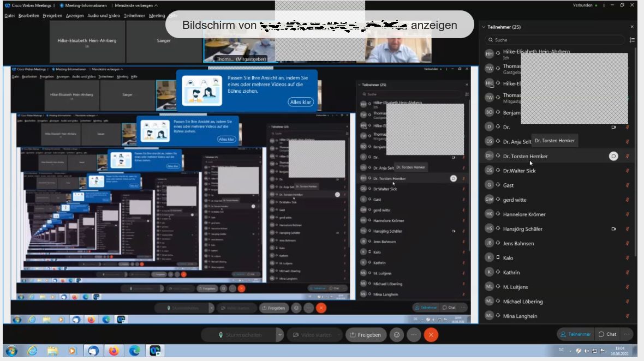The height and width of the screenshot is (361, 644).
Task: Open the Anzeigen menu
Action: (x=74, y=16)
